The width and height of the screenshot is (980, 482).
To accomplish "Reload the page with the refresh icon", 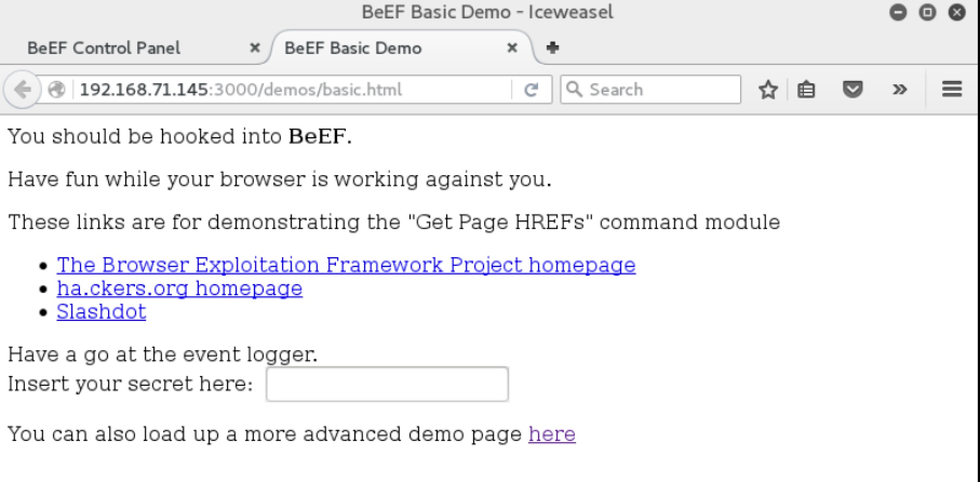I will point(531,90).
